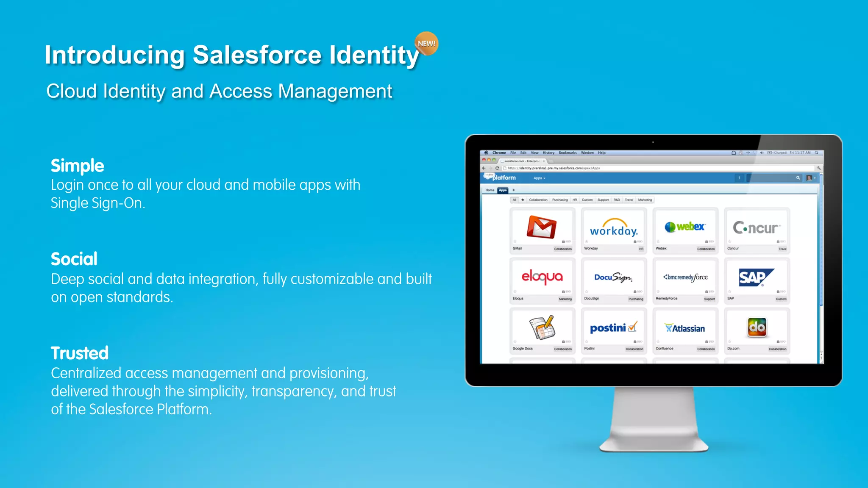Image resolution: width=868 pixels, height=488 pixels.
Task: Open the Eloqua app tile
Action: pos(542,281)
